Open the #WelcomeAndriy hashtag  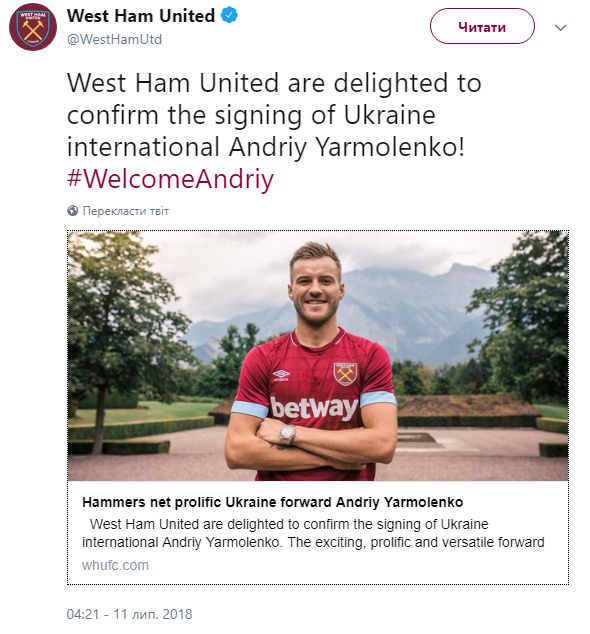(170, 179)
